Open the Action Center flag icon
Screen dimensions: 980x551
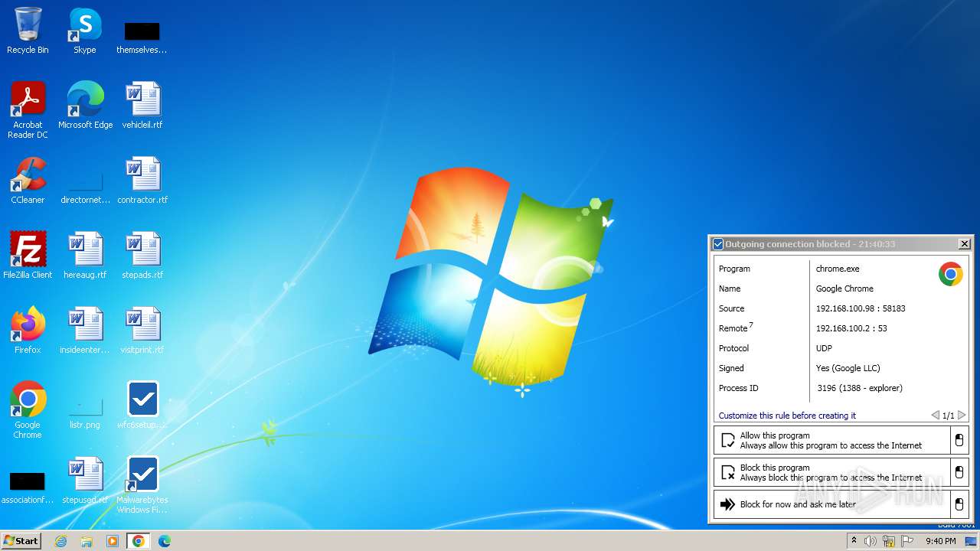[907, 541]
